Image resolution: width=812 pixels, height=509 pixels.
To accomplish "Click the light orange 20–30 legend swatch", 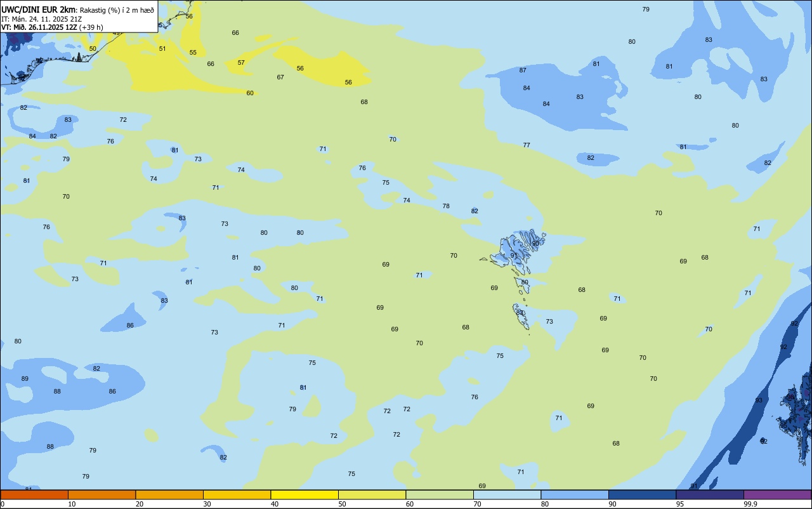I will 169,494.
